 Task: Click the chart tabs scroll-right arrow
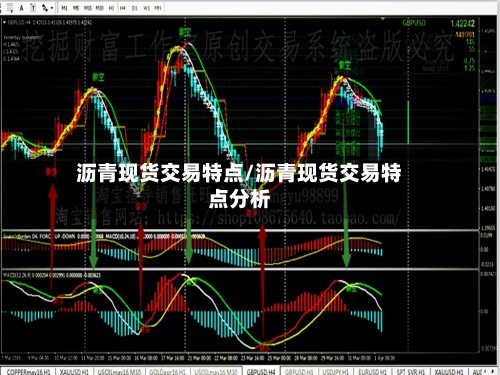(x=493, y=371)
